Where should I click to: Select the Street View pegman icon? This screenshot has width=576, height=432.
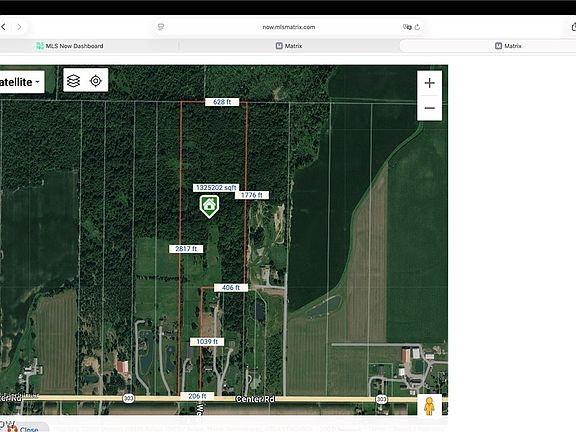pos(429,406)
